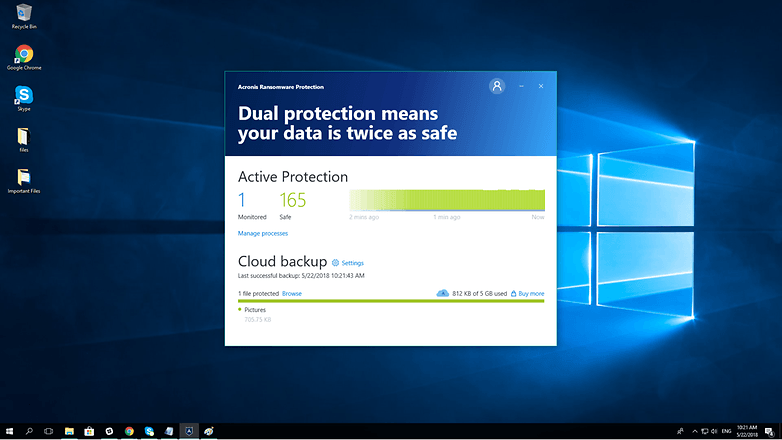
Task: Click the Active Protection activity timeline graph
Action: click(447, 198)
